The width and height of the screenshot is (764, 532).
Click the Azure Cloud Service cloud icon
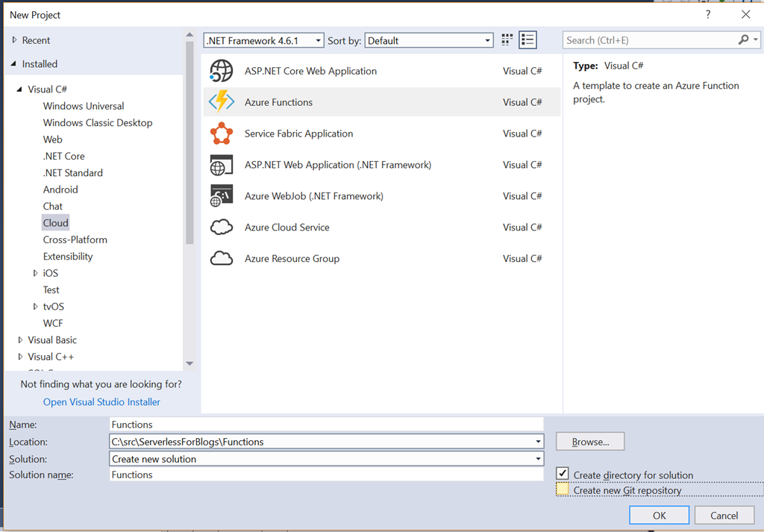coord(222,228)
